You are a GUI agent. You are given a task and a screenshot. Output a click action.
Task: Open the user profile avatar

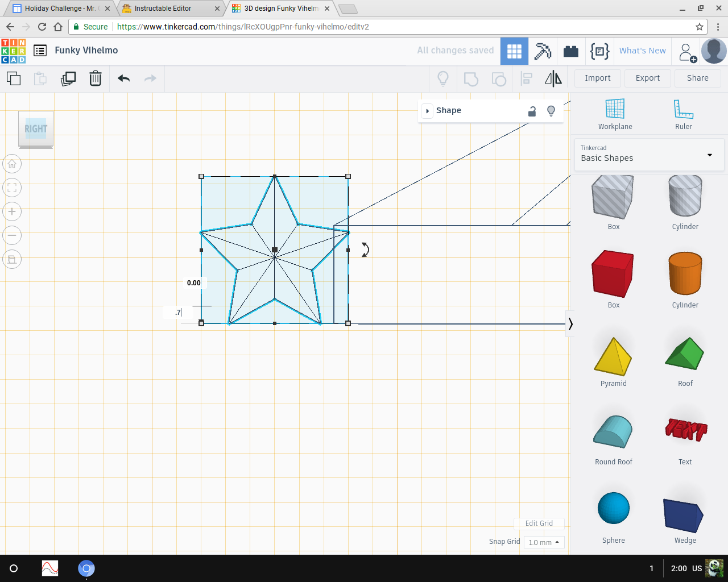pyautogui.click(x=714, y=51)
